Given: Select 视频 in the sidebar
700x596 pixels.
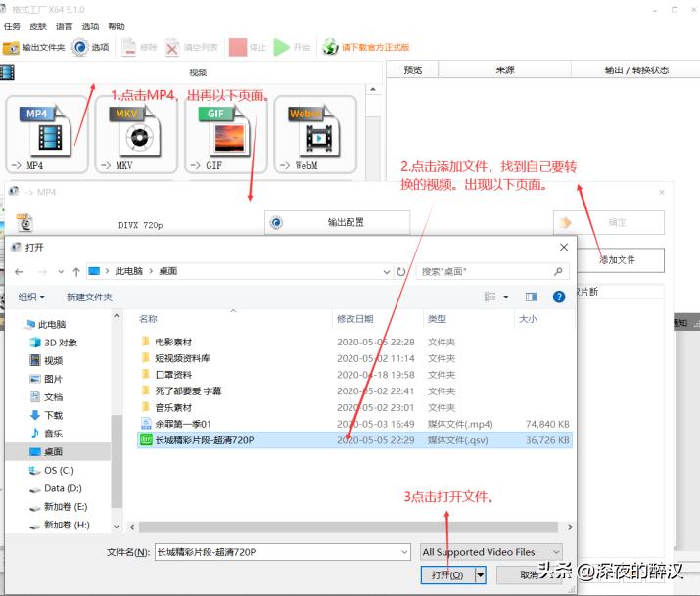Looking at the screenshot, I should (46, 360).
